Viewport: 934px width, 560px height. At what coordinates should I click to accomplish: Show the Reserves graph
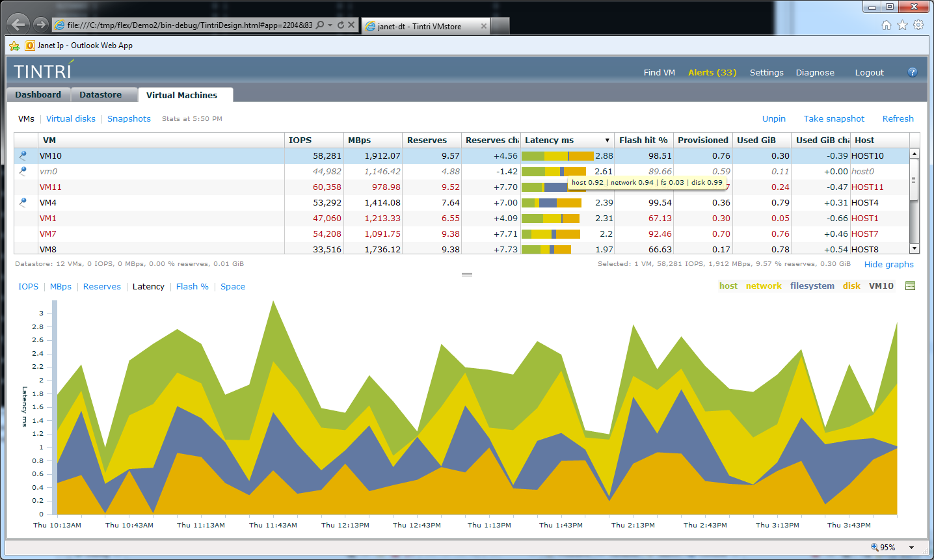coord(102,286)
